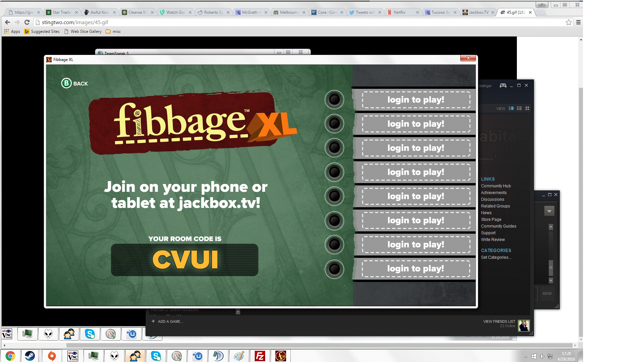
Task: Click the game list dropdown arrow under Fibbage window
Action: tap(238, 312)
